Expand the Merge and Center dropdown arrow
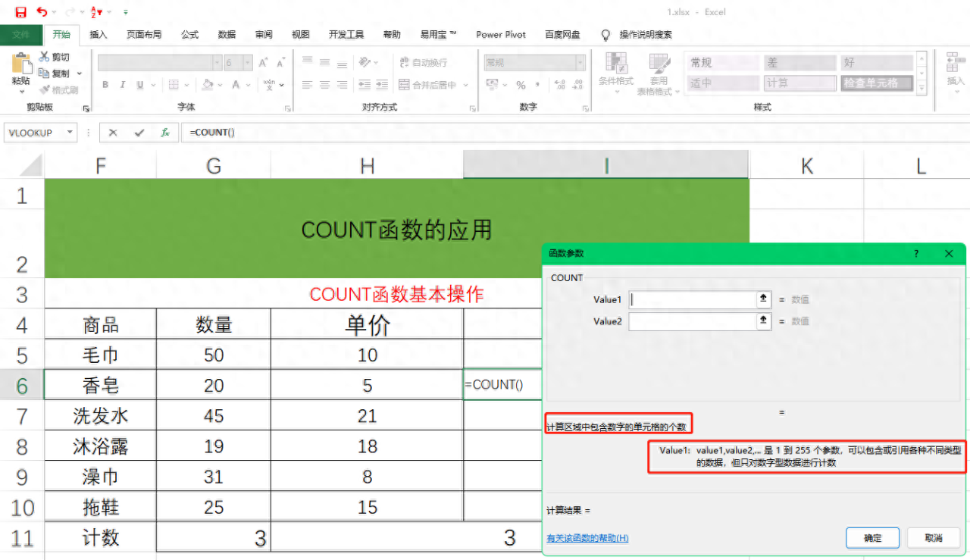The width and height of the screenshot is (970, 560). pos(465,85)
